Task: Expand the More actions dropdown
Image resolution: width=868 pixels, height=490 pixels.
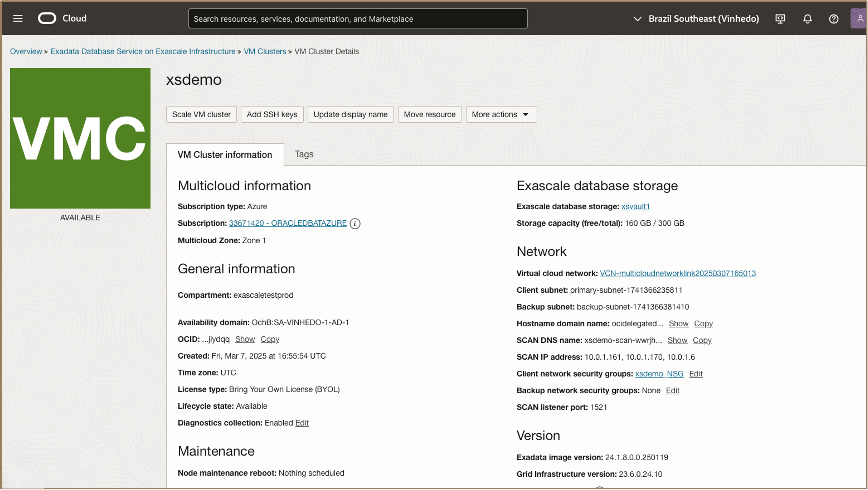Action: (501, 114)
